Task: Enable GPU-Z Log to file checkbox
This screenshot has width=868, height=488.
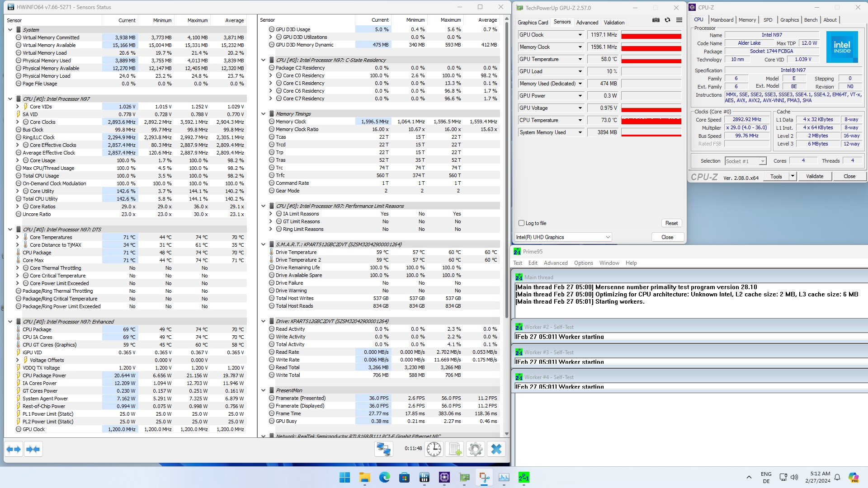Action: click(521, 223)
